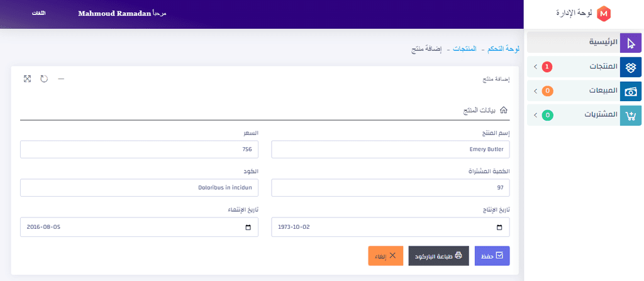Click the حفظ save button
The image size is (644, 281).
[x=492, y=256]
